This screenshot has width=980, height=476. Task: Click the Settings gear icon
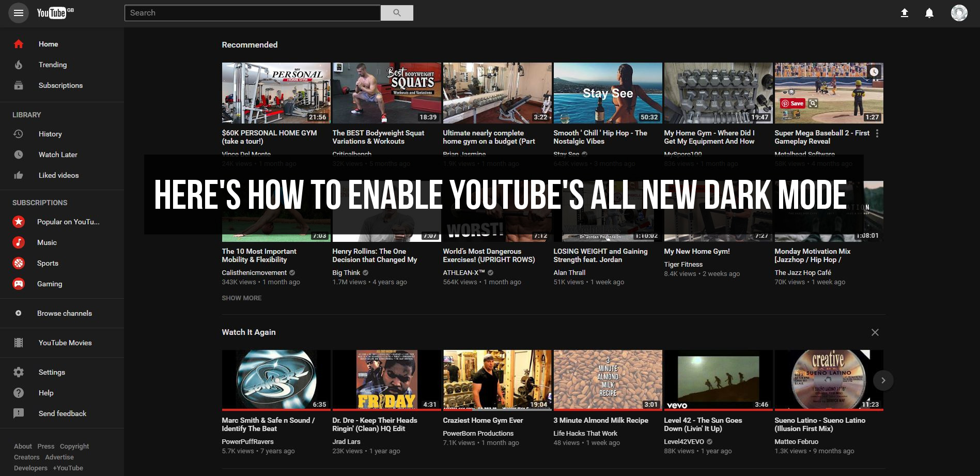point(19,372)
